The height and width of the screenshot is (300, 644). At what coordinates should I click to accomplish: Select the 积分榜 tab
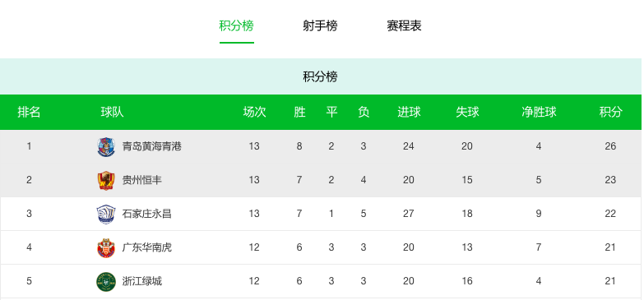click(x=237, y=25)
